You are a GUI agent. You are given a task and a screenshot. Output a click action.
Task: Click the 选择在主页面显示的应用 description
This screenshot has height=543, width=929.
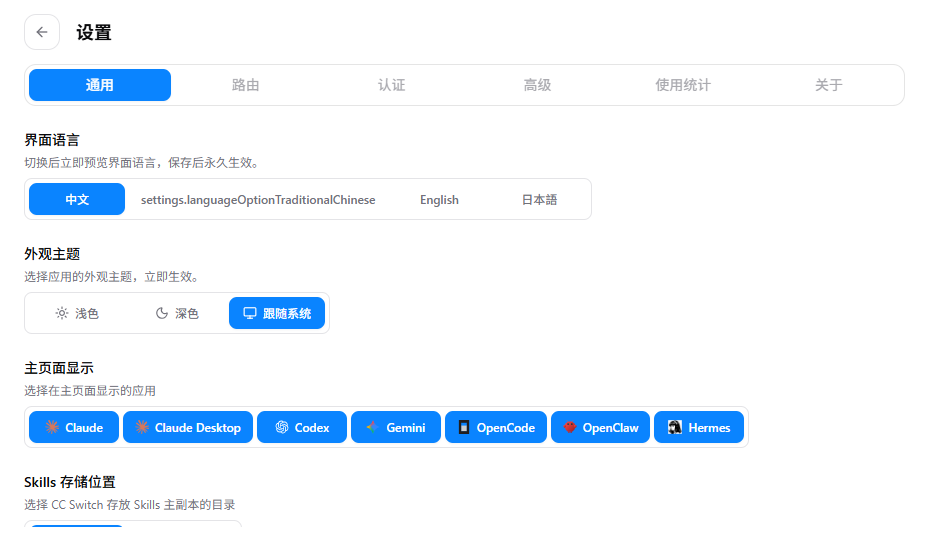pos(90,391)
